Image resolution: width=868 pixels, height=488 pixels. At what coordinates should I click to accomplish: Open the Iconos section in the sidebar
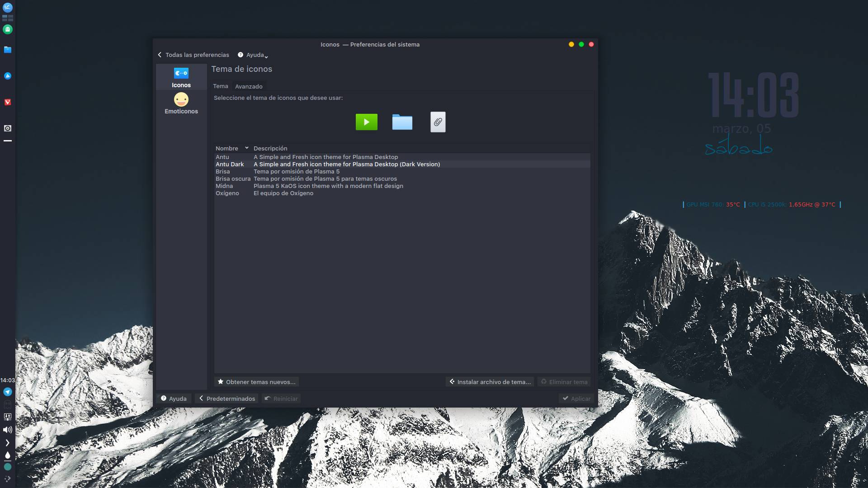181,77
